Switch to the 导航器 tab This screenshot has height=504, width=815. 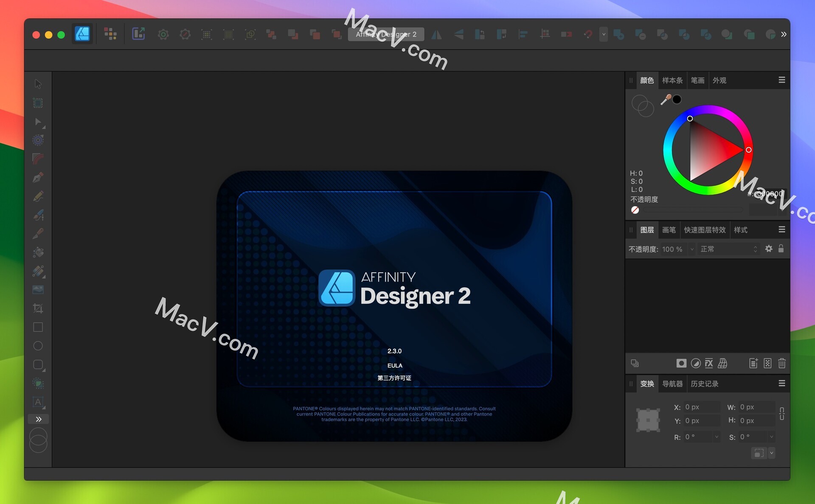click(672, 384)
